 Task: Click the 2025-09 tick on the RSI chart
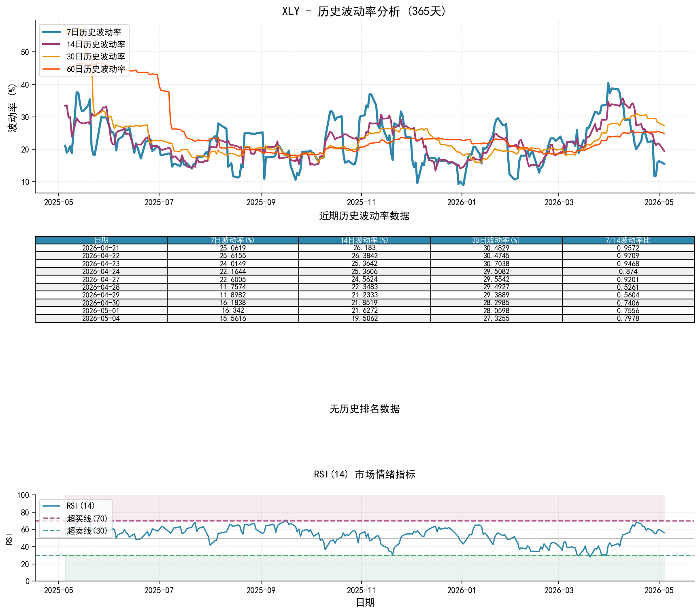261,590
